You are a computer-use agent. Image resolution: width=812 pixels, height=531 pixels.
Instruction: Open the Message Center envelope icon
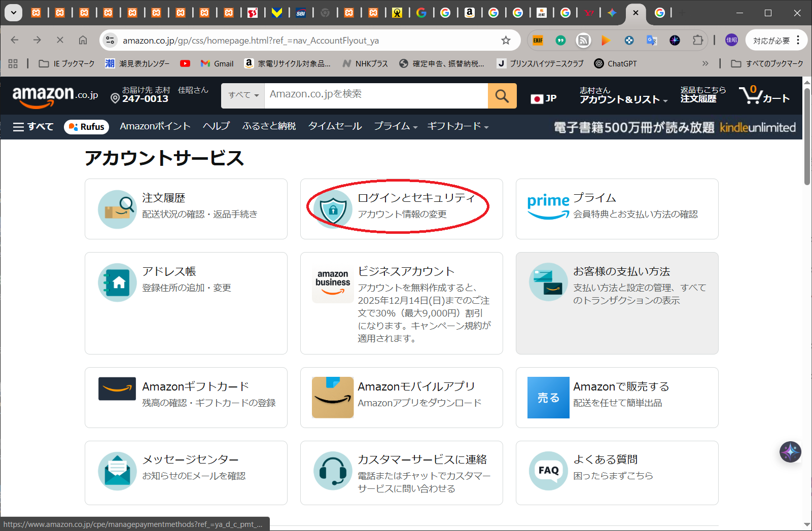[117, 471]
